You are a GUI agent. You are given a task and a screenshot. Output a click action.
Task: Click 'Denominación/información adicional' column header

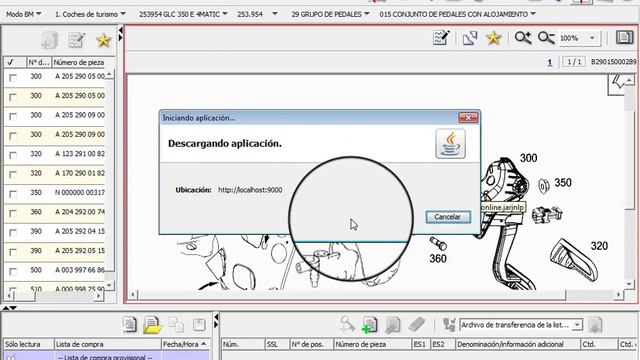(518, 344)
